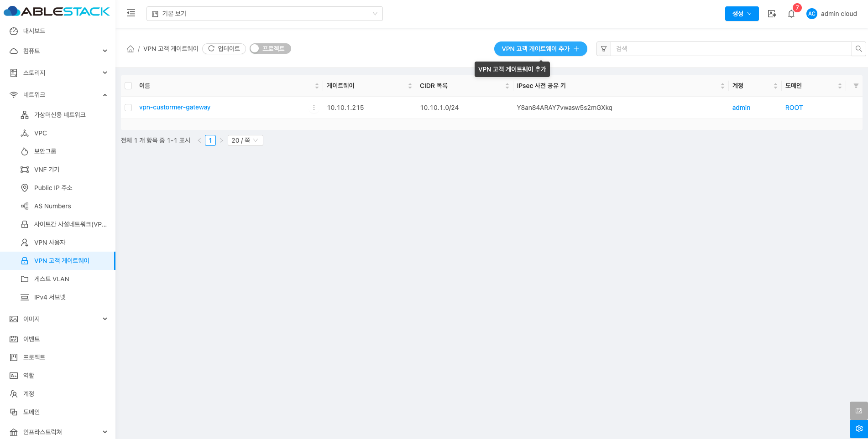Sort by the 이름 column arrows
Screen dimensions: 868x439
click(x=317, y=86)
